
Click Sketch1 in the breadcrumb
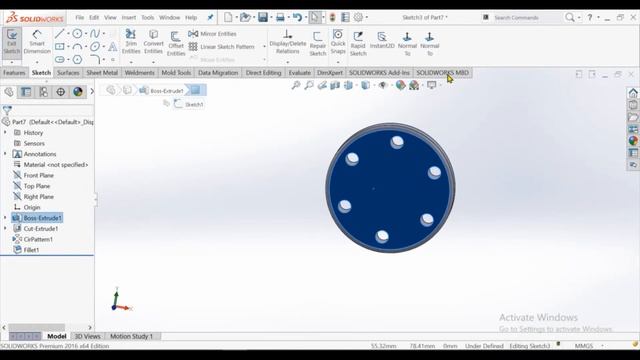[x=189, y=104]
